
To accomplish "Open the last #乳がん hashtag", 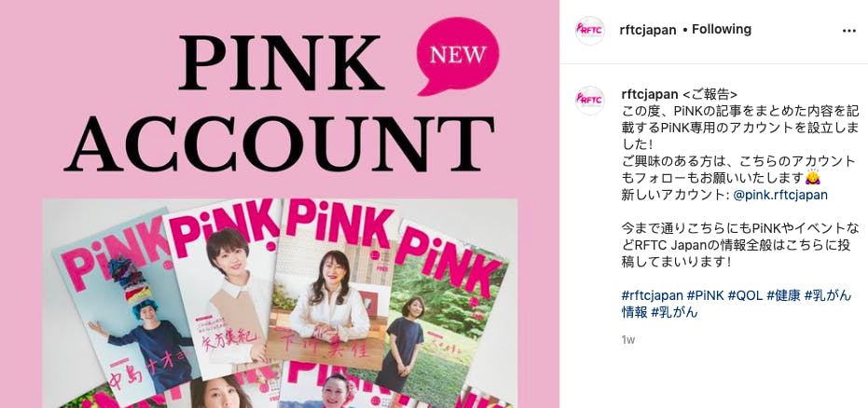I will pos(674,312).
